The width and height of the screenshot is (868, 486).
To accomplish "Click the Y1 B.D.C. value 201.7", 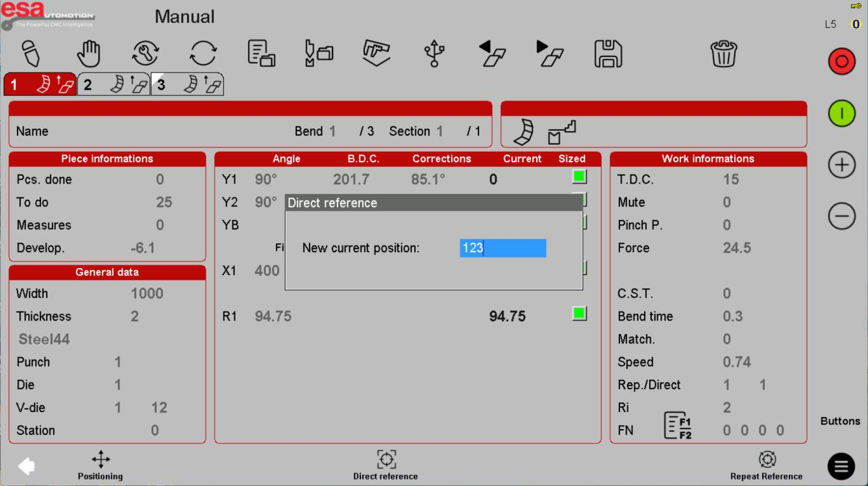I will click(351, 180).
